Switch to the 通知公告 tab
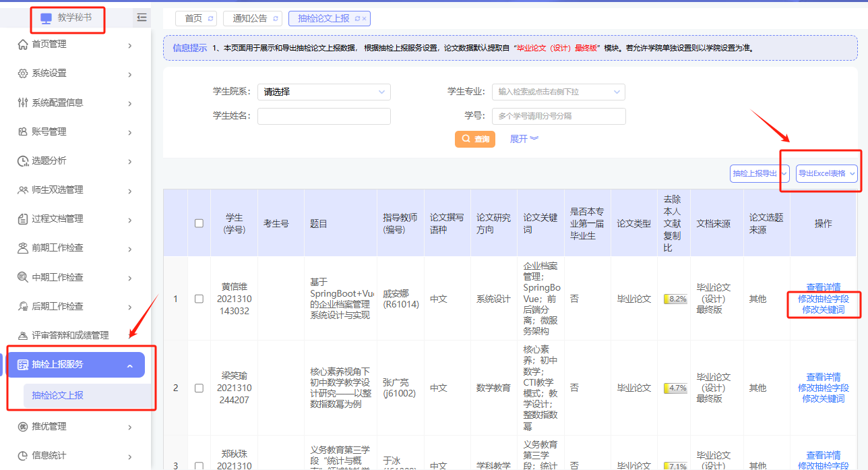Viewport: 868px width, 470px height. 249,19
